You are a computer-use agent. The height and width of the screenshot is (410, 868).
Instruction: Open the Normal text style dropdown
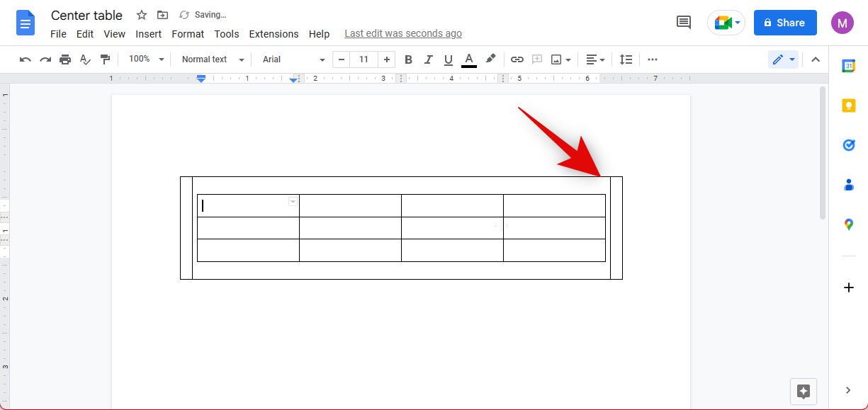[x=212, y=59]
